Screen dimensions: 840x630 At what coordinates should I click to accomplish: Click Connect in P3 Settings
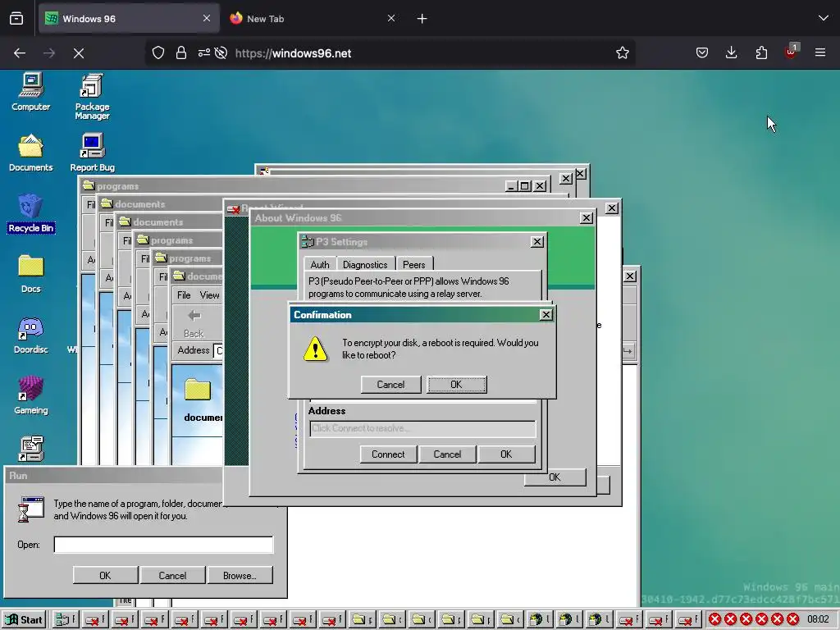pyautogui.click(x=388, y=454)
